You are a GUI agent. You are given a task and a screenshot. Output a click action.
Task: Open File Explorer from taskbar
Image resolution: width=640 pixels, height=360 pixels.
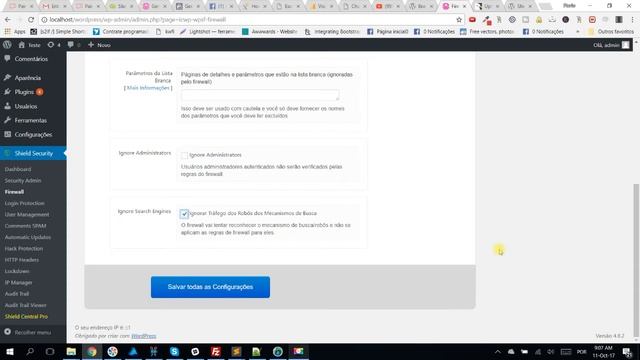point(71,351)
